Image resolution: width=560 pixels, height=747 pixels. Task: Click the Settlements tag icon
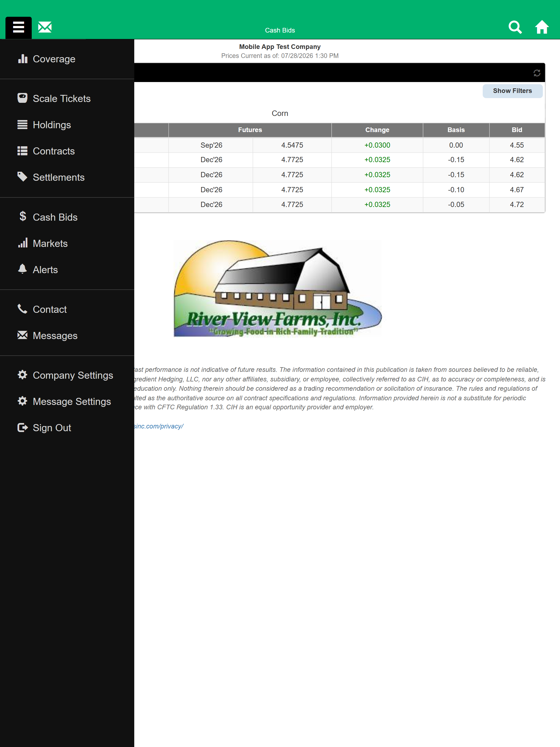23,177
